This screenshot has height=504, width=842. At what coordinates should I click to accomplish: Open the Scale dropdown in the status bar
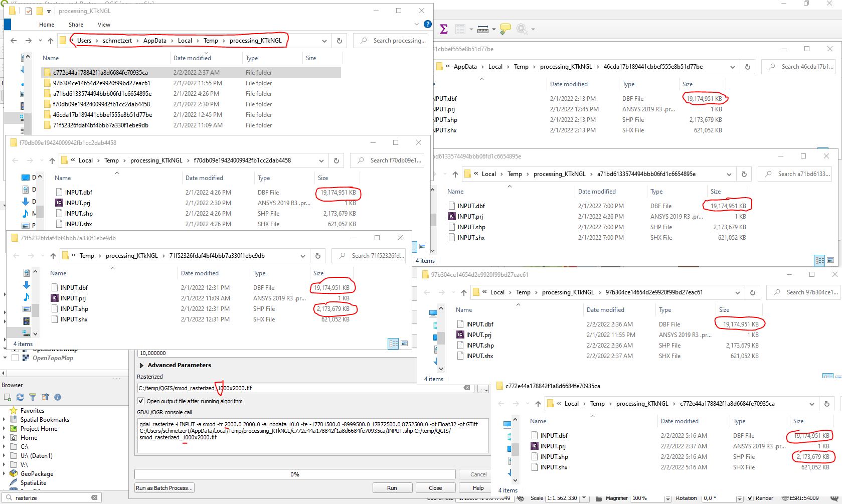[584, 498]
